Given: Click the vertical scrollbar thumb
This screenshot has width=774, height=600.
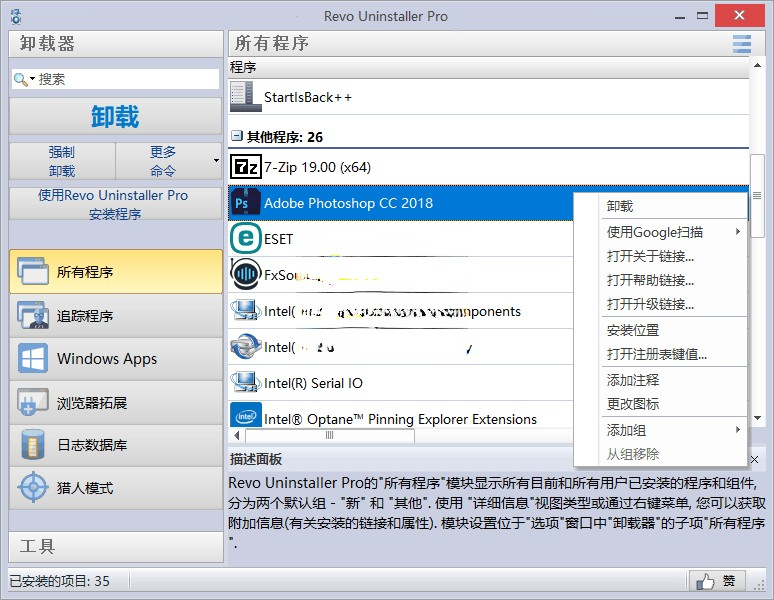Looking at the screenshot, I should click(757, 195).
